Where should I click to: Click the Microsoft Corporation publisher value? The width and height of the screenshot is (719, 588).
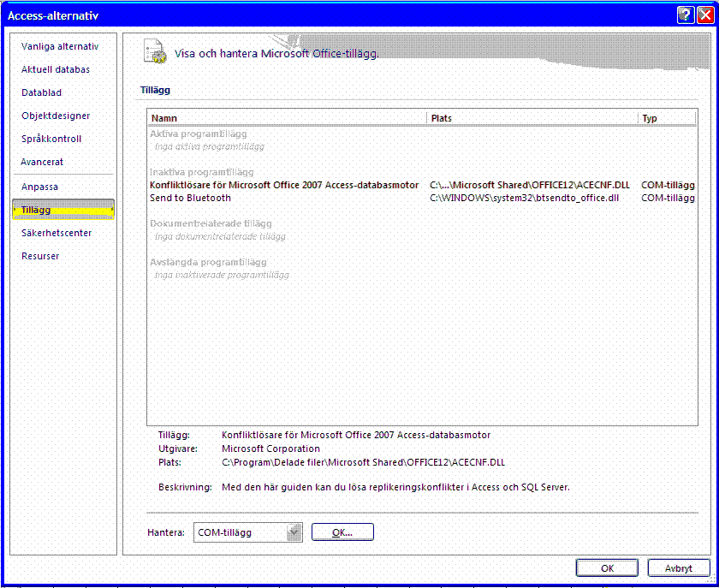click(x=271, y=448)
